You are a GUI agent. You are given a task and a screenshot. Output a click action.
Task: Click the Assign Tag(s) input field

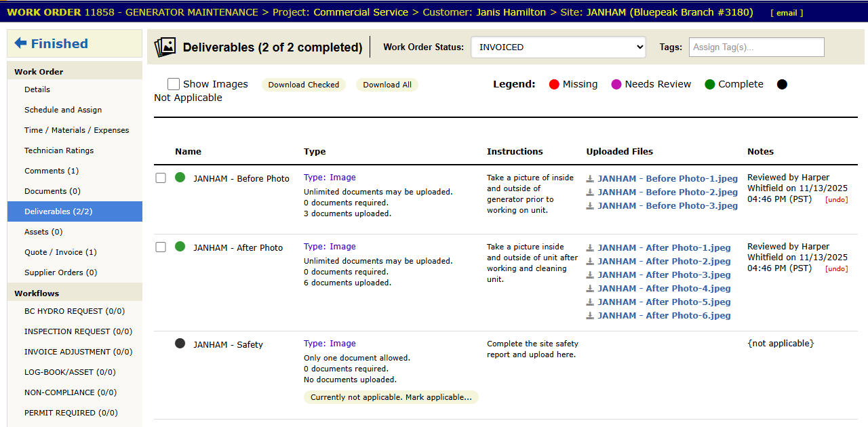pyautogui.click(x=757, y=47)
